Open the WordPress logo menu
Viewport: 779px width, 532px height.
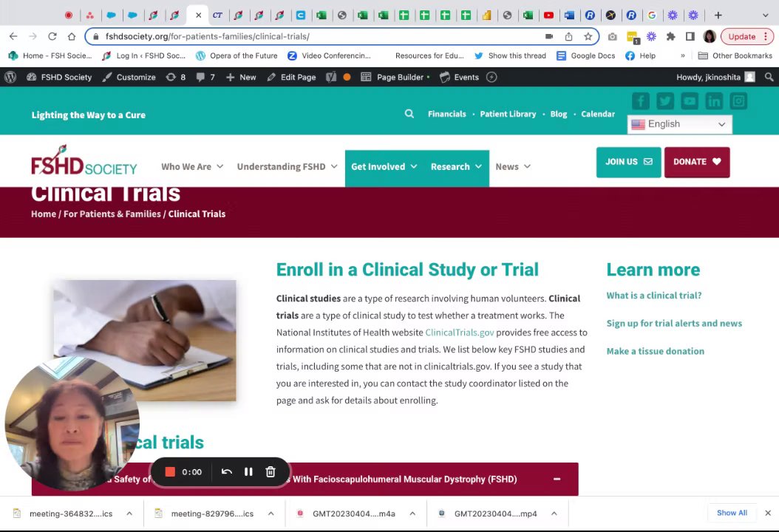click(10, 77)
